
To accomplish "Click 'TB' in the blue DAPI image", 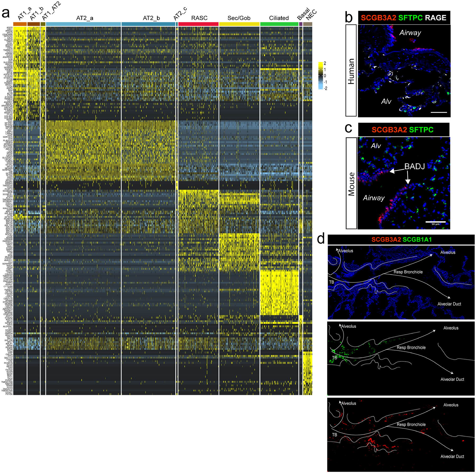I will 331,282.
